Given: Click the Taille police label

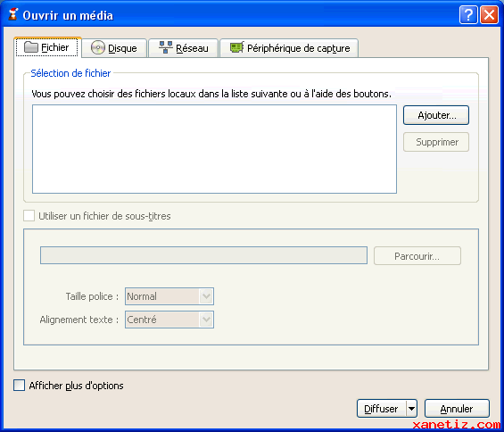Looking at the screenshot, I should (92, 296).
